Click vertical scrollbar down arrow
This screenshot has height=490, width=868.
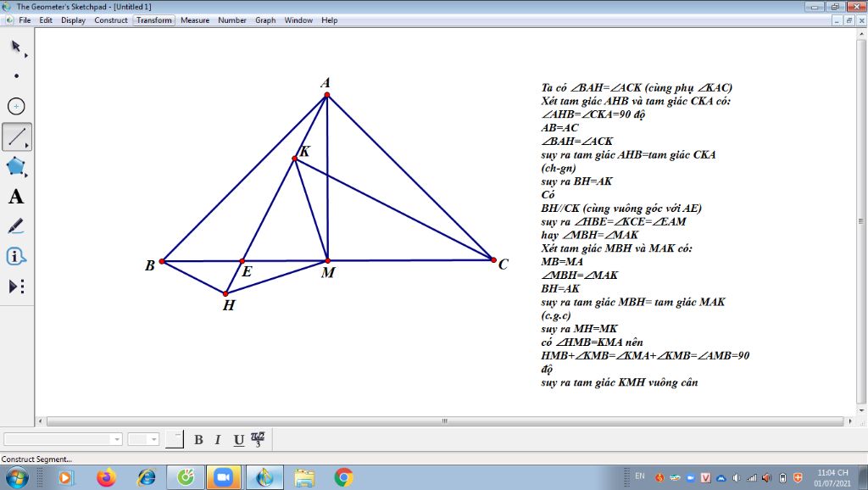[861, 410]
